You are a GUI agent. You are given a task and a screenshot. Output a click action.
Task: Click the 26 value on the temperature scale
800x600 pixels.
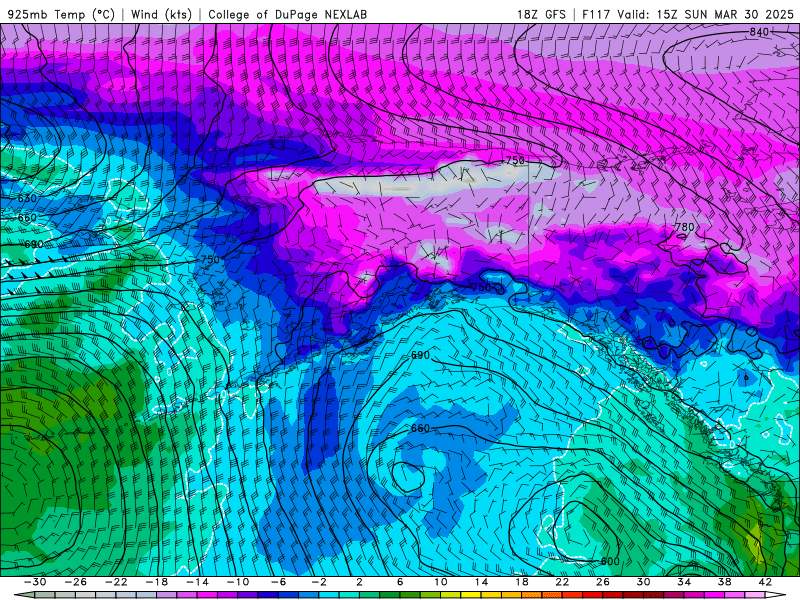point(603,582)
